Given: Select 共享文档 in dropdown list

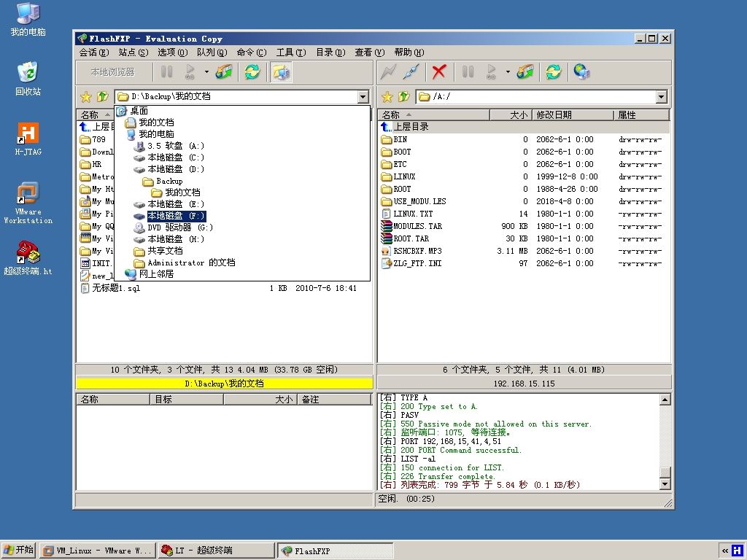Looking at the screenshot, I should (x=165, y=251).
